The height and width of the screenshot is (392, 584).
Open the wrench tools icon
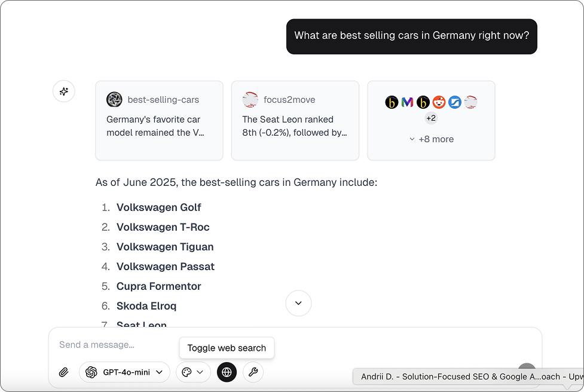pos(253,372)
